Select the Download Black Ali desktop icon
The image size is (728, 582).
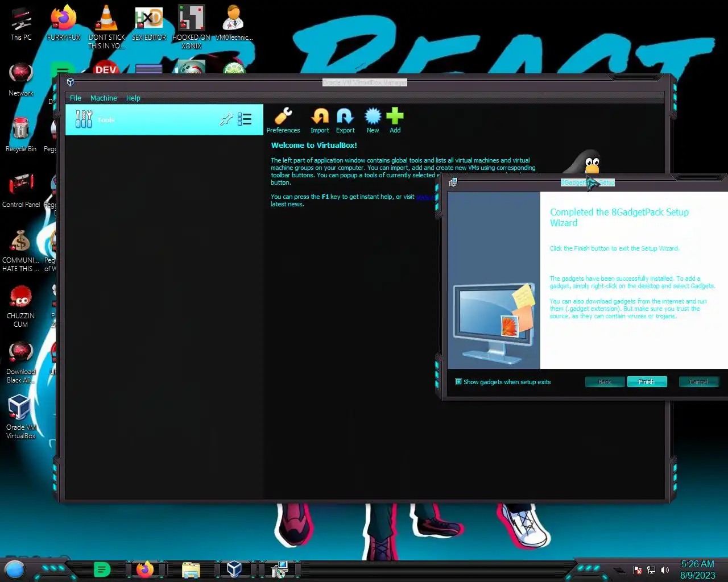21,362
